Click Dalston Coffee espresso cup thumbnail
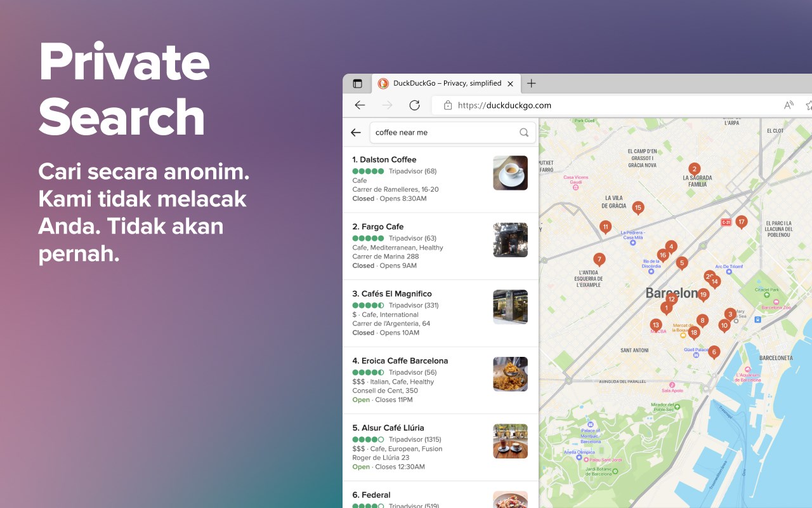This screenshot has height=508, width=812. click(510, 173)
